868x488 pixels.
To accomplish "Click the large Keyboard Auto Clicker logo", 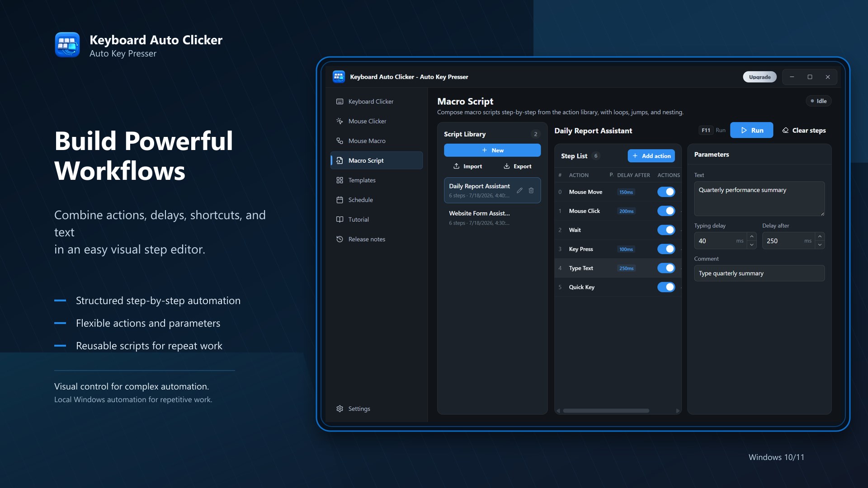I will click(x=67, y=45).
